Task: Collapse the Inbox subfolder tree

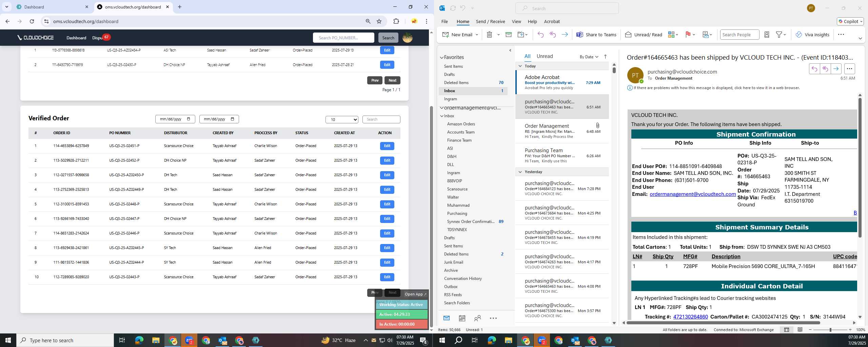Action: tap(441, 116)
